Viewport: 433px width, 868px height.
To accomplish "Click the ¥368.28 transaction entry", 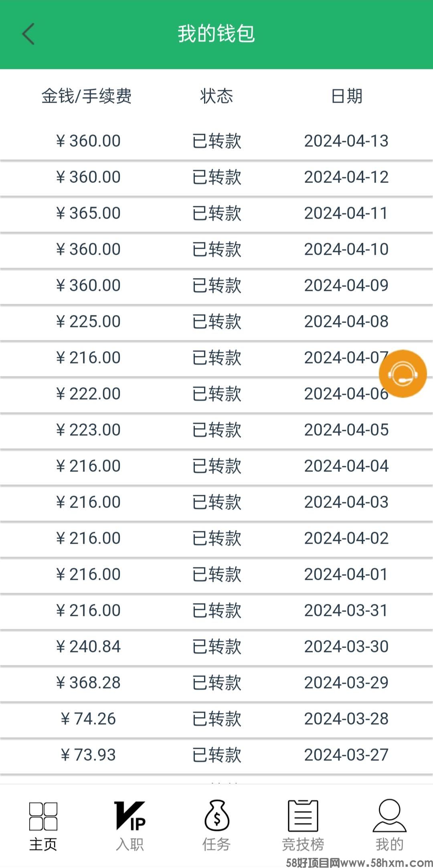I will pyautogui.click(x=216, y=683).
